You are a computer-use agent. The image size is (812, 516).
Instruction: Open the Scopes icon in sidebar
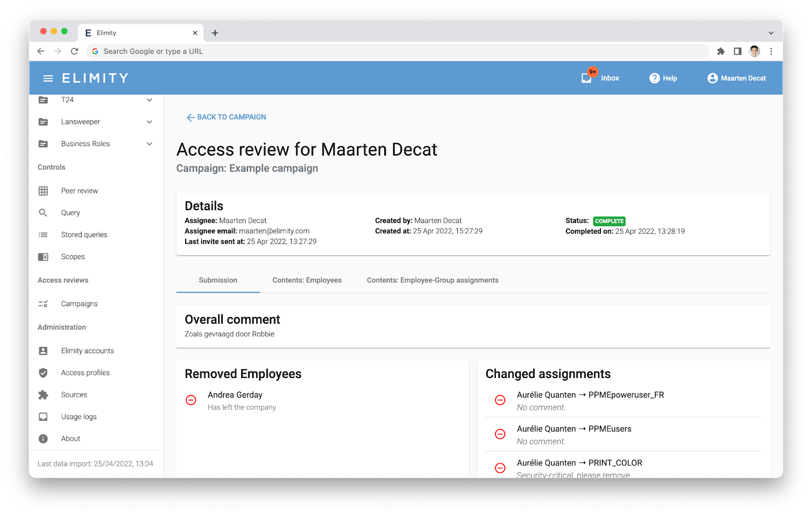[x=44, y=257]
